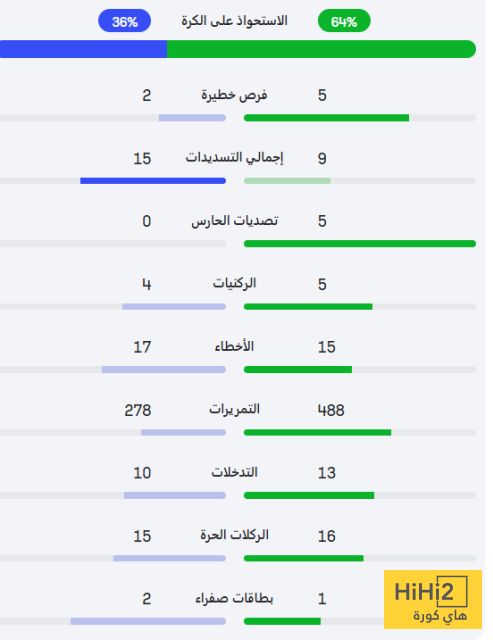
Task: Click the 278 passes value
Action: [138, 410]
